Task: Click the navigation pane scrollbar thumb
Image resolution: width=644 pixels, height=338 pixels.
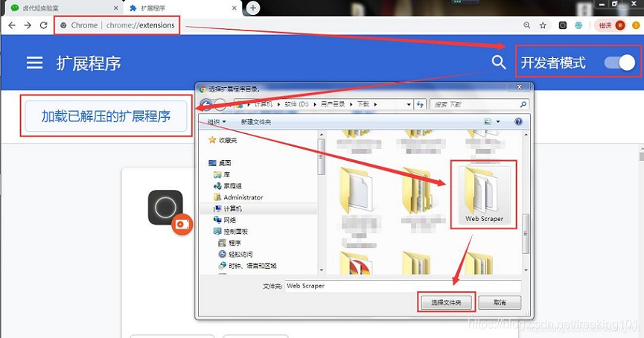Action: coord(321,157)
